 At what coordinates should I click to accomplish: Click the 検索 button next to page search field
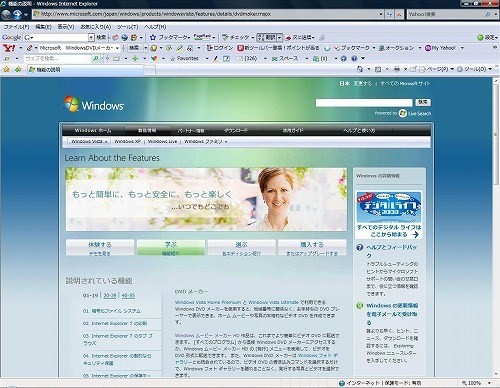[423, 102]
